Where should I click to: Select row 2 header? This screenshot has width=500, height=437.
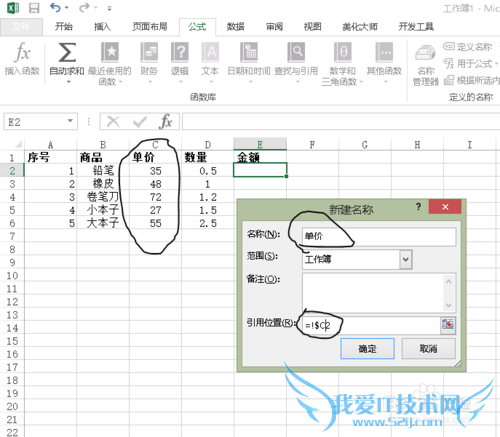(x=12, y=171)
